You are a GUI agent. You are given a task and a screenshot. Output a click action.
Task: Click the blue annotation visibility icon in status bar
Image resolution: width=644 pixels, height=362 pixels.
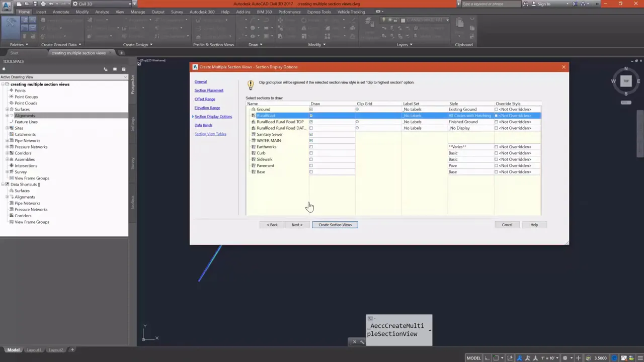[x=520, y=358]
